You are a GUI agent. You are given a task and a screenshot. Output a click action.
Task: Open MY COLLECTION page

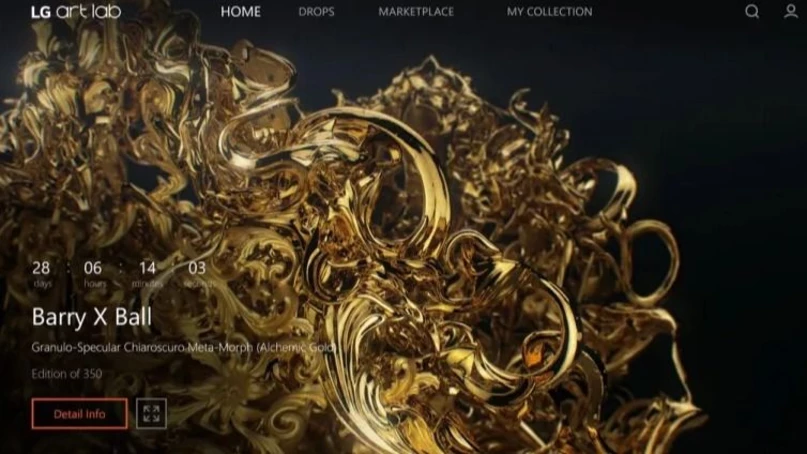[549, 11]
